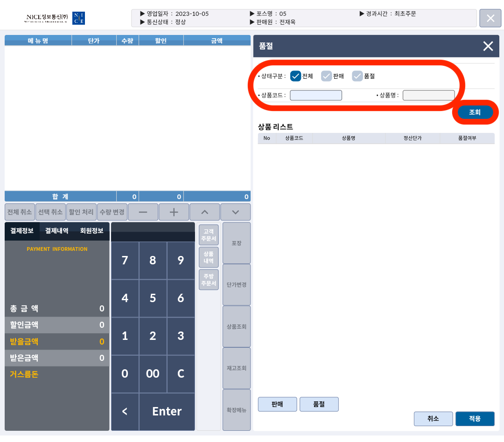Click the 적용 apply button
504x442 pixels.
(x=475, y=419)
